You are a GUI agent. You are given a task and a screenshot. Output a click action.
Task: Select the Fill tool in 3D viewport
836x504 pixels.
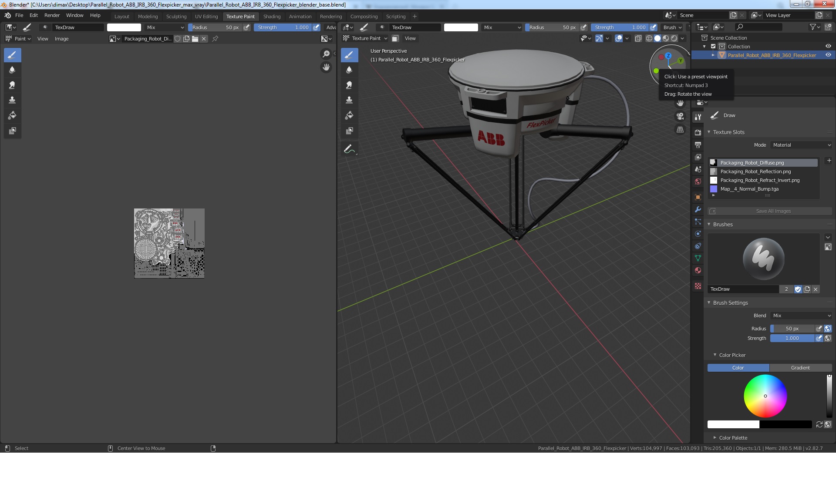point(349,115)
